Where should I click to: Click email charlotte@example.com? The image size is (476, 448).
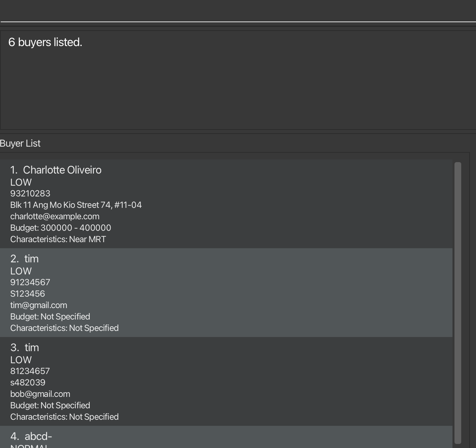[x=55, y=216]
